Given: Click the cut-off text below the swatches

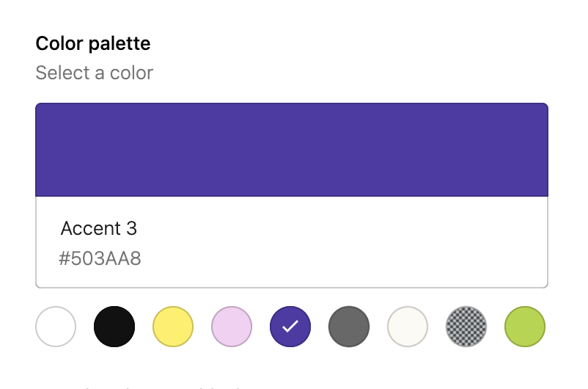Looking at the screenshot, I should (147, 386).
